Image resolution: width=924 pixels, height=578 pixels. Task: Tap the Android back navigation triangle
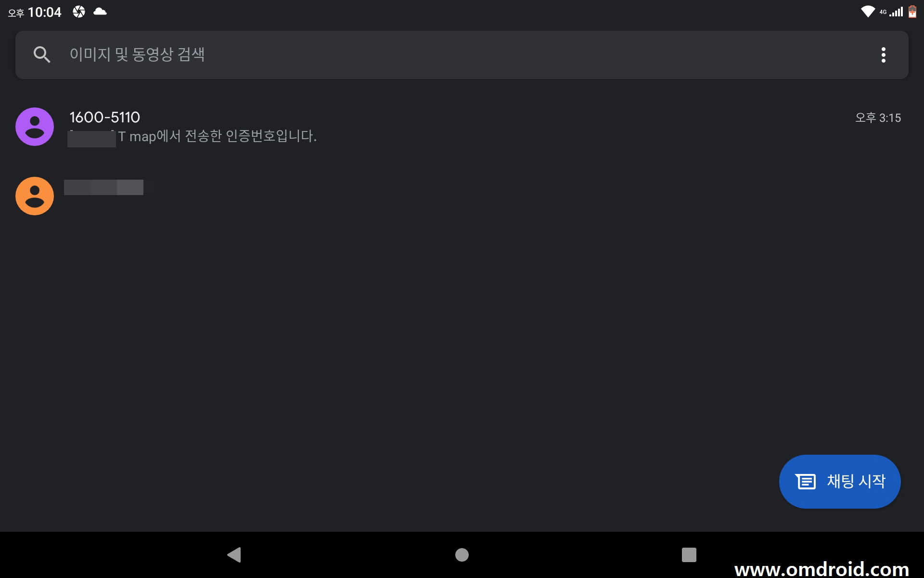click(234, 555)
